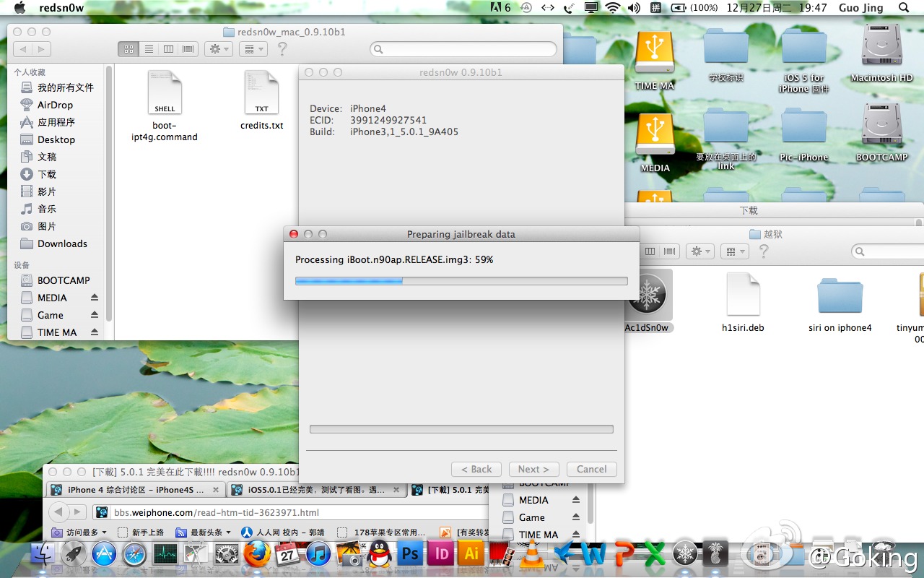Open action gear menu in 越狱 window

pos(699,251)
